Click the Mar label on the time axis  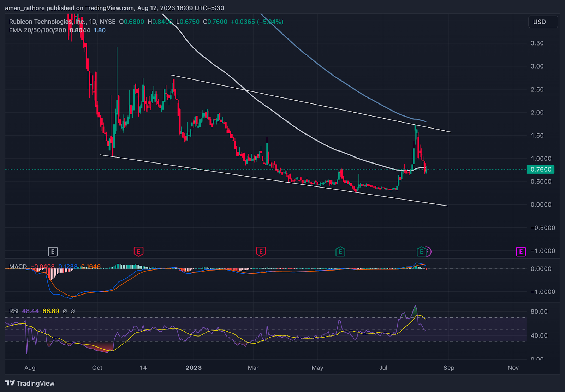(x=253, y=368)
